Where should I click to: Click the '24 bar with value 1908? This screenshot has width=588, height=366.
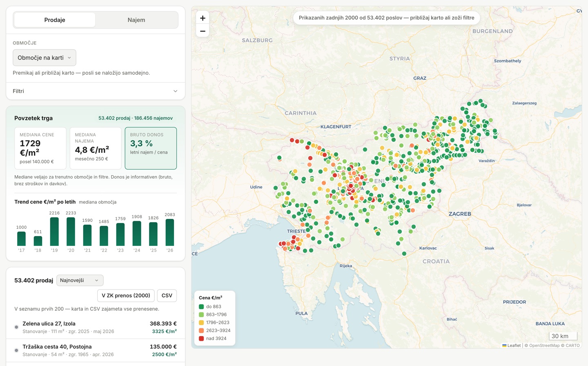pyautogui.click(x=137, y=233)
